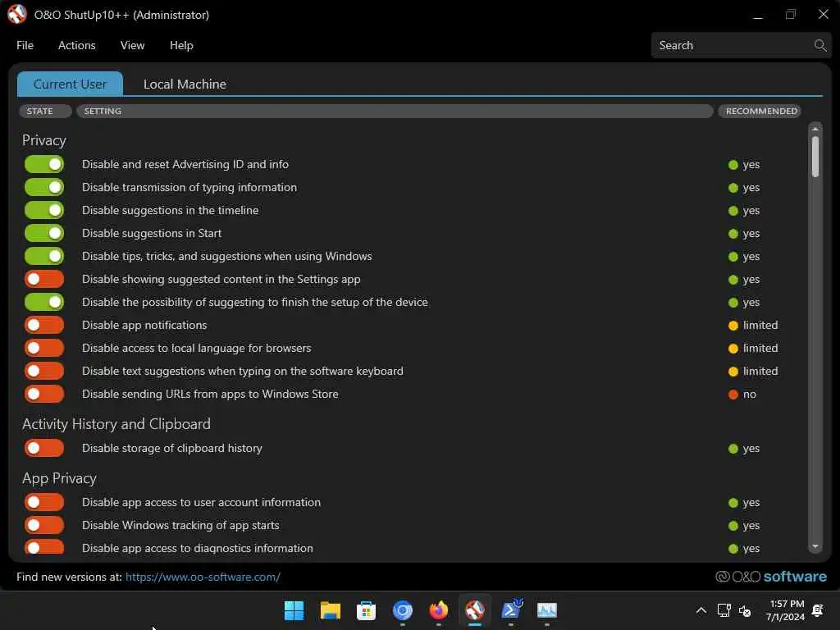Screen dimensions: 840x630
Task: Enable Disable access to local language switch
Action: coord(44,348)
